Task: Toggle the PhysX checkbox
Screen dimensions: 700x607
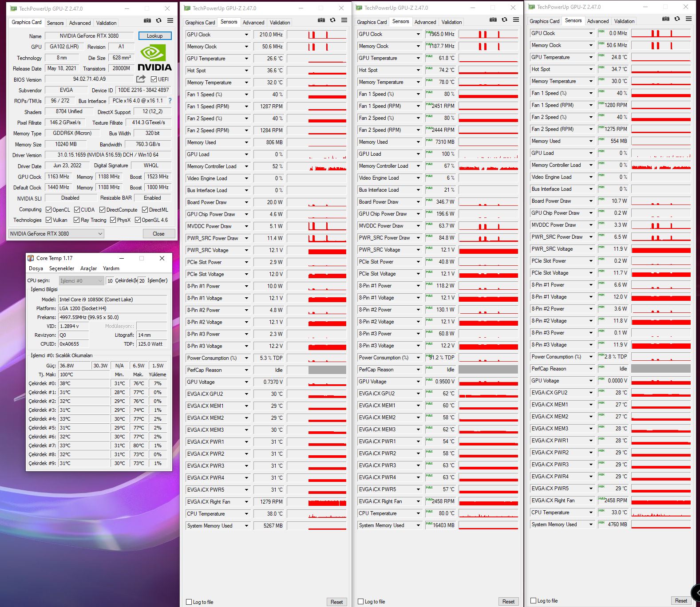Action: pos(113,220)
